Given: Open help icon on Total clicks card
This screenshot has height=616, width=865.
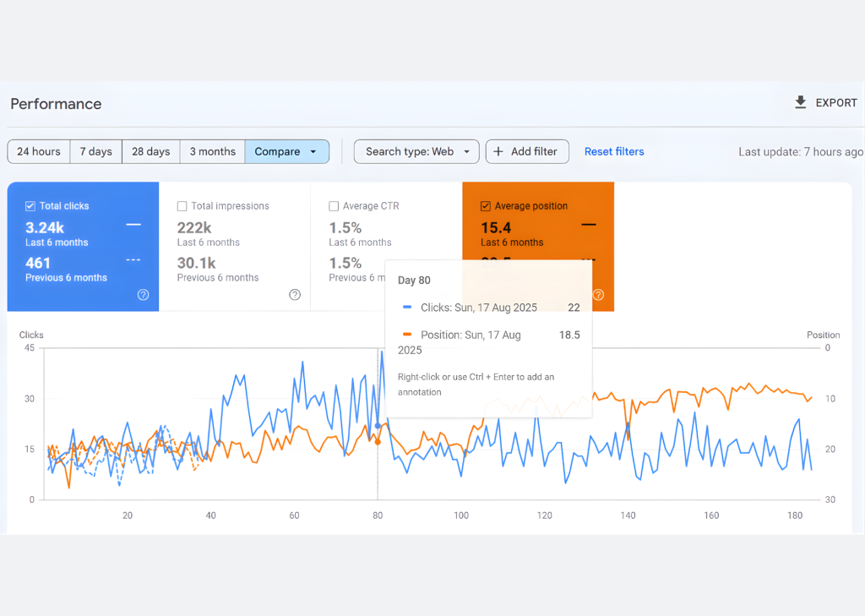Looking at the screenshot, I should tap(143, 295).
